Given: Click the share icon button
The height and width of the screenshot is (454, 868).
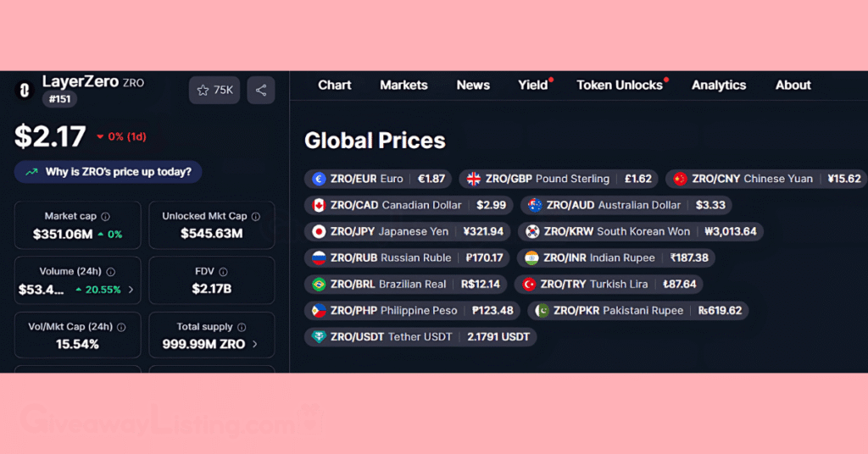Looking at the screenshot, I should [261, 90].
